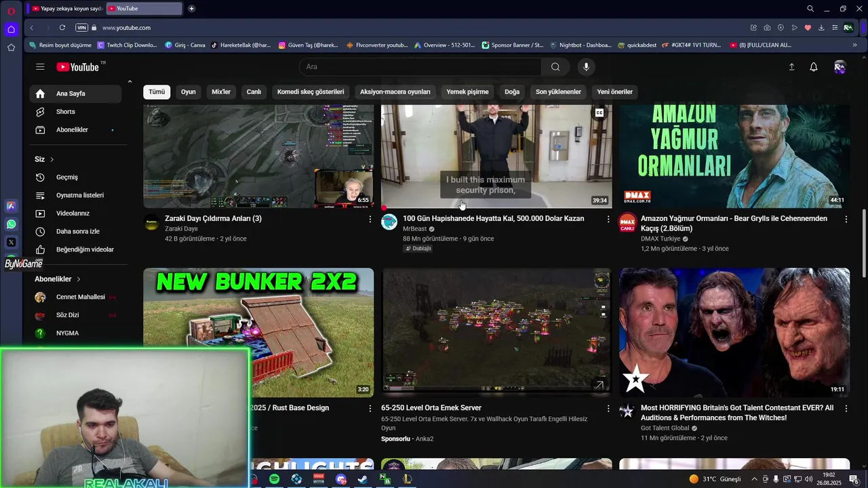
Task: Open options for Amazon Yağmur Ormanları video
Action: click(x=846, y=219)
